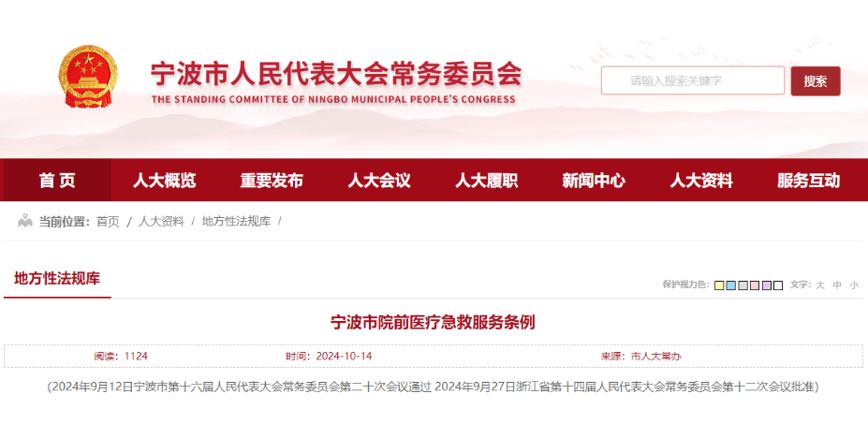Click the national emblem logo
Image resolution: width=868 pixels, height=438 pixels.
(88, 78)
